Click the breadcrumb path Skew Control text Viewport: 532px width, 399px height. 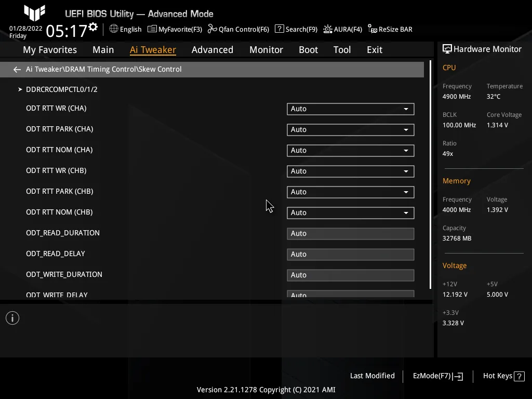[160, 69]
